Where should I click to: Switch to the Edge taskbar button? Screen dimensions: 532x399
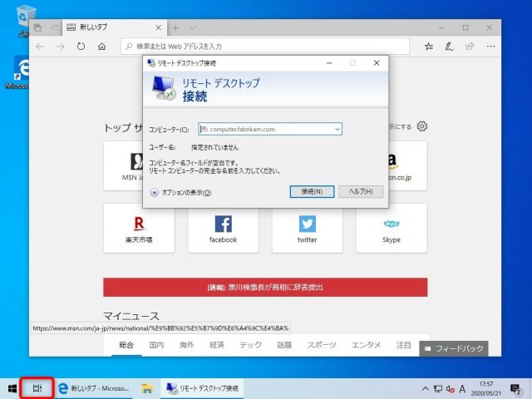[x=94, y=388]
